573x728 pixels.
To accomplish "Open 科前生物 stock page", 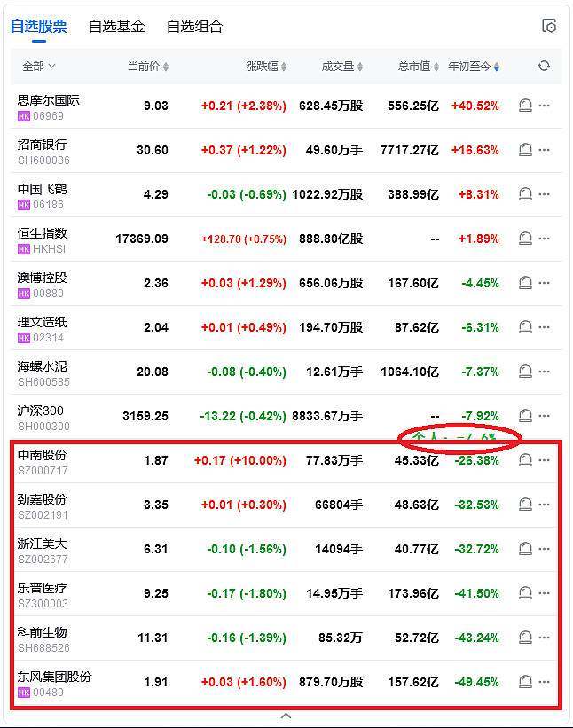I will point(43,632).
